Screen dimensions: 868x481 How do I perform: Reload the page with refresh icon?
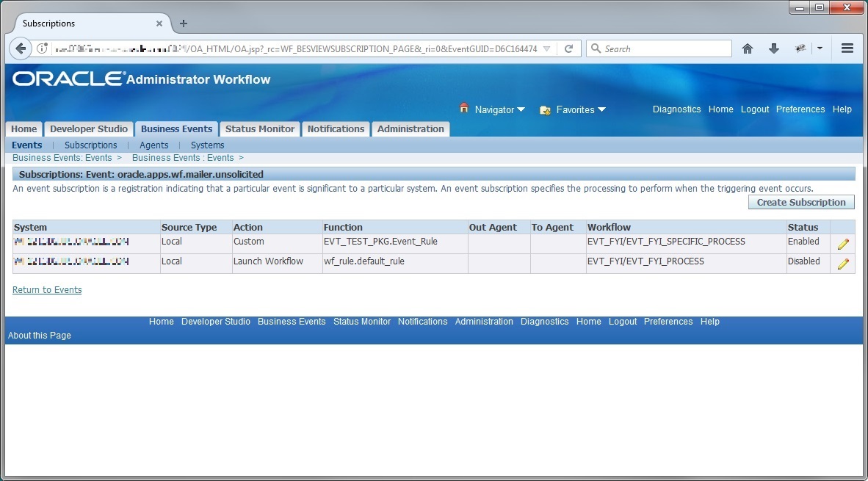568,48
